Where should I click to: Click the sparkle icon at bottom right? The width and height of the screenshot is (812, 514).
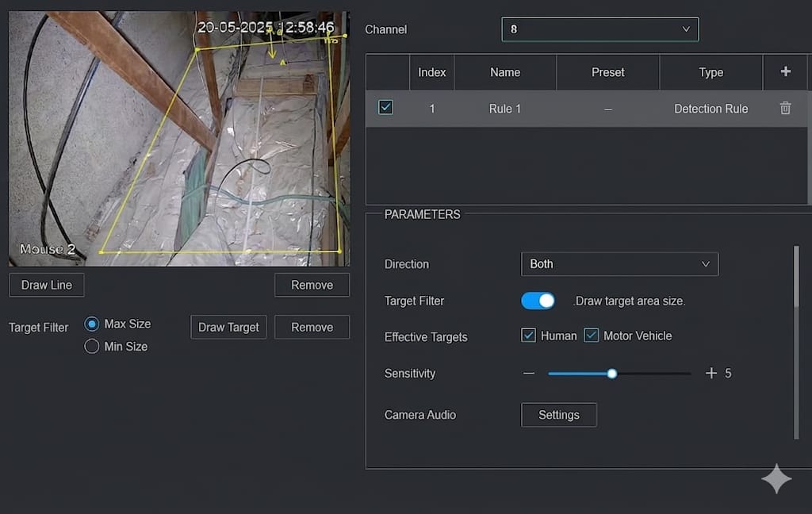tap(776, 478)
